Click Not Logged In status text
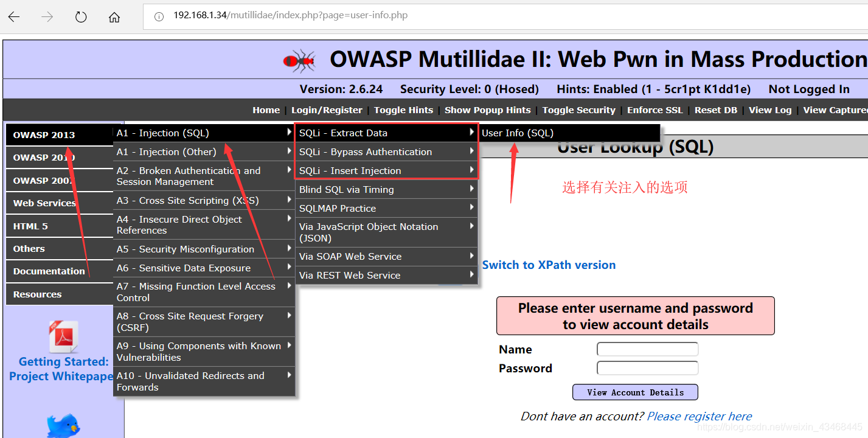The image size is (868, 438). pyautogui.click(x=809, y=89)
